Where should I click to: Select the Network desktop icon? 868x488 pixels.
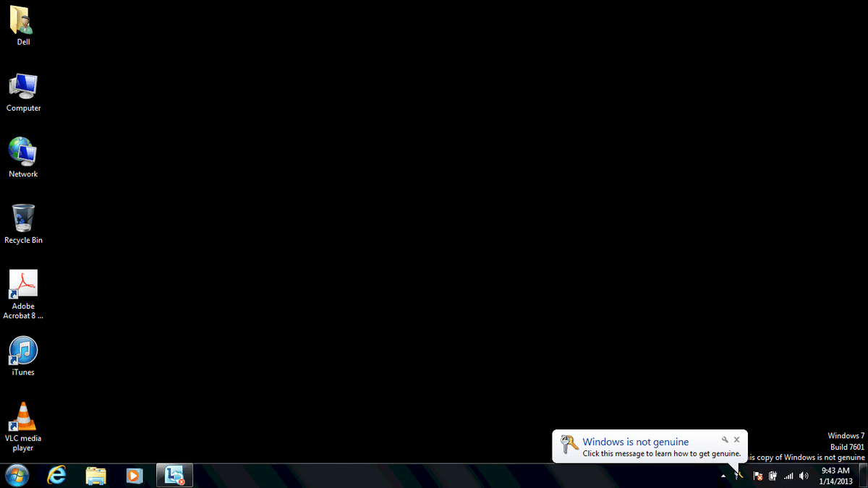tap(23, 158)
